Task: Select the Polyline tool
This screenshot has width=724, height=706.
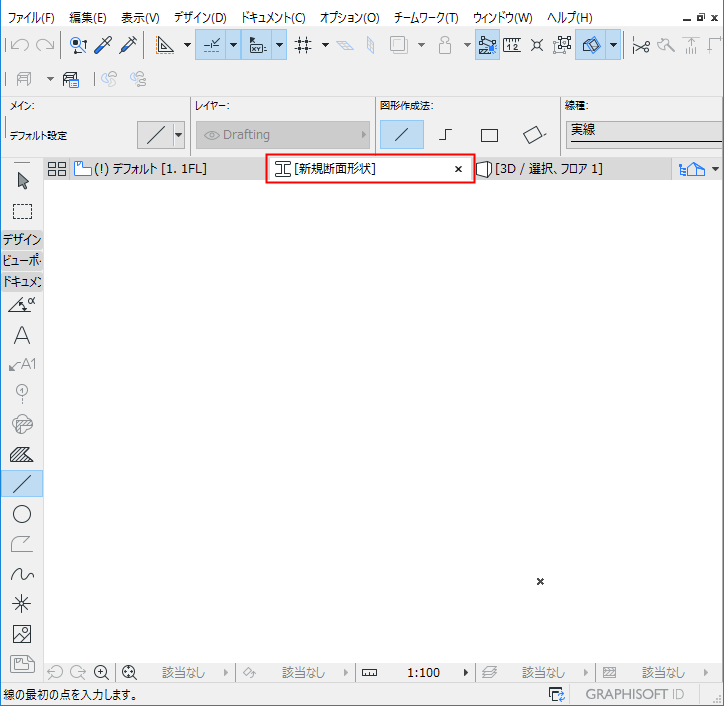Action: (x=22, y=544)
